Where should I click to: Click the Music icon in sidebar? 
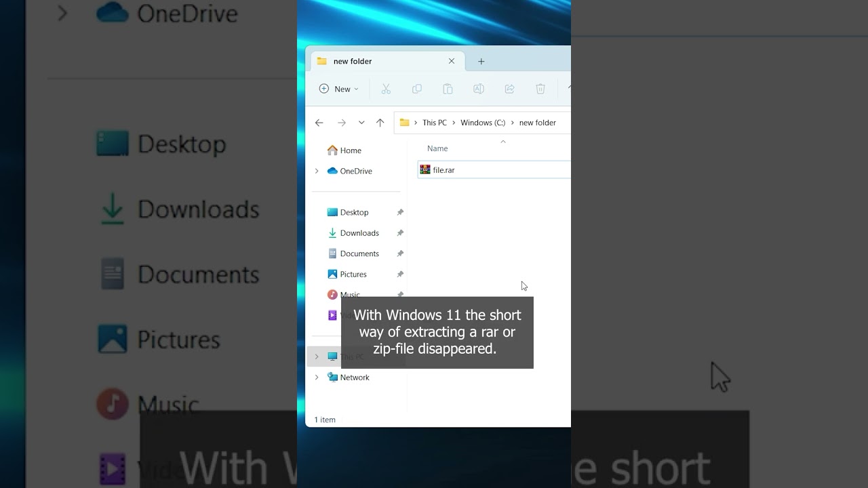coord(332,295)
